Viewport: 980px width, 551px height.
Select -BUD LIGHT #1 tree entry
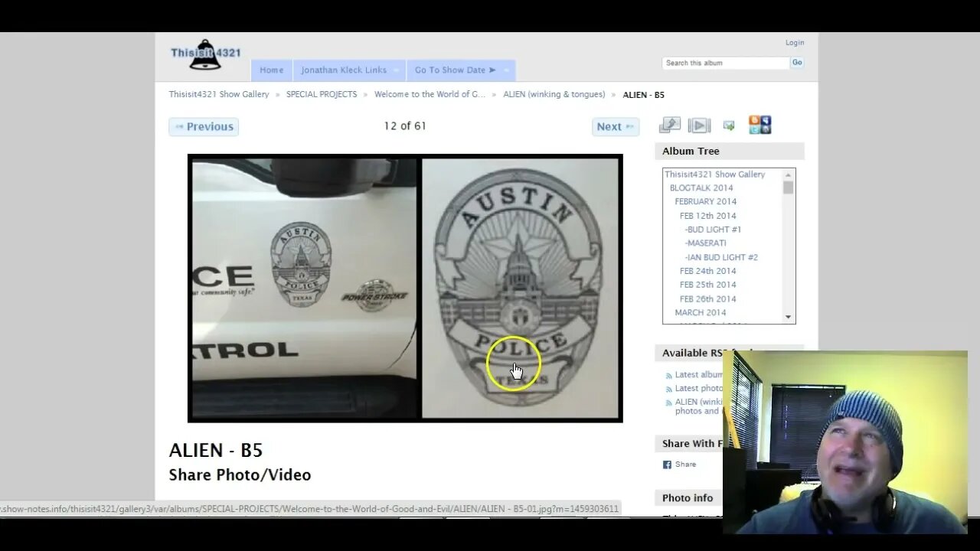coord(713,230)
